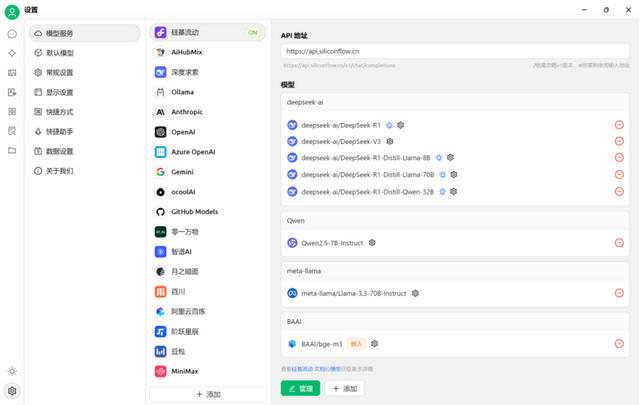Select the Gemini provider
This screenshot has width=640, height=405.
pos(207,172)
